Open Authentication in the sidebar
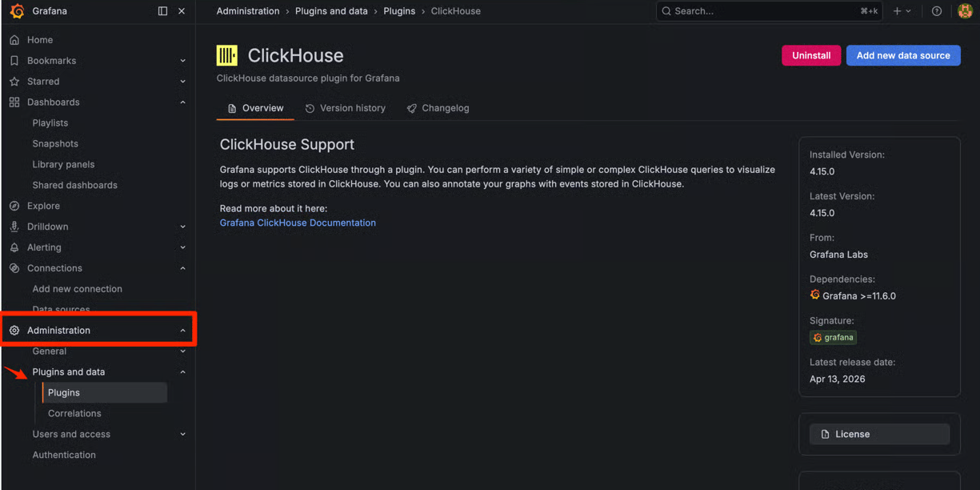The width and height of the screenshot is (980, 490). click(x=64, y=455)
